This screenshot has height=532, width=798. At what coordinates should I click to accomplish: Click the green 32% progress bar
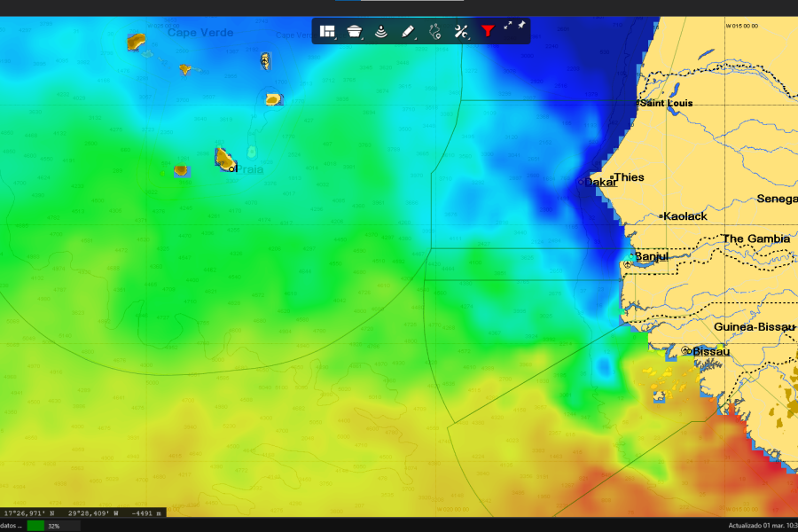point(35,526)
